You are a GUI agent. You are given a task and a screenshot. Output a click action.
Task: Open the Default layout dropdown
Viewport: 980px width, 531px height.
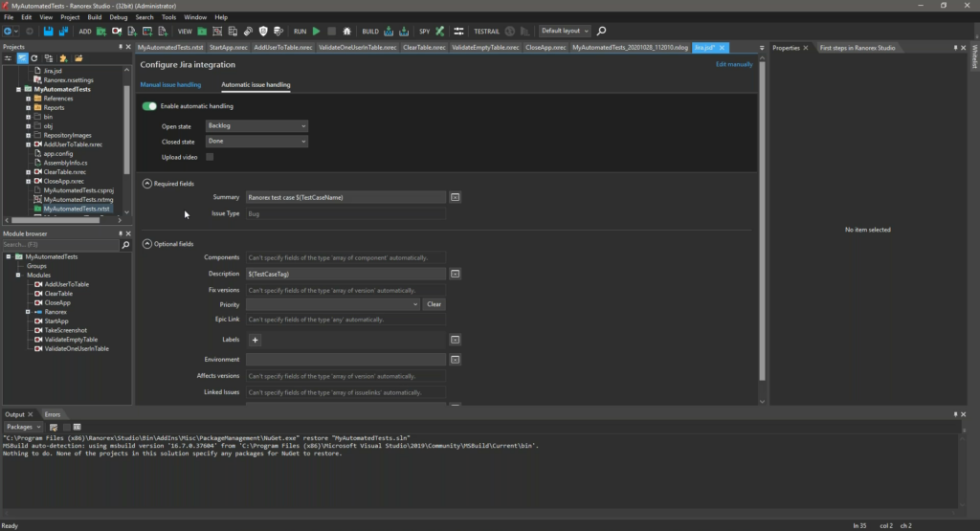point(565,31)
